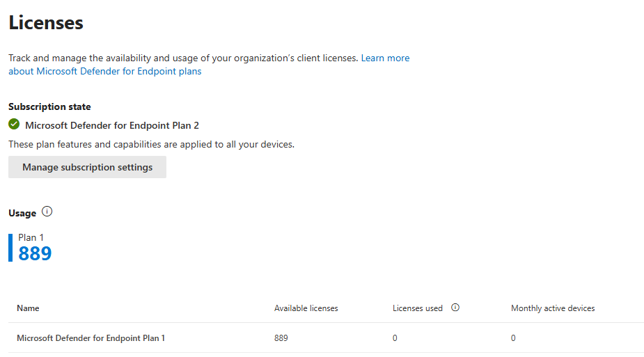Click the large blue 889 usage number
The width and height of the screenshot is (644, 357).
[x=35, y=253]
